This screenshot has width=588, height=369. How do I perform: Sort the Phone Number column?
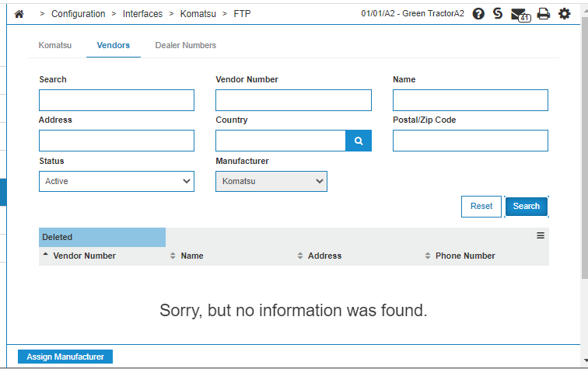tap(428, 256)
